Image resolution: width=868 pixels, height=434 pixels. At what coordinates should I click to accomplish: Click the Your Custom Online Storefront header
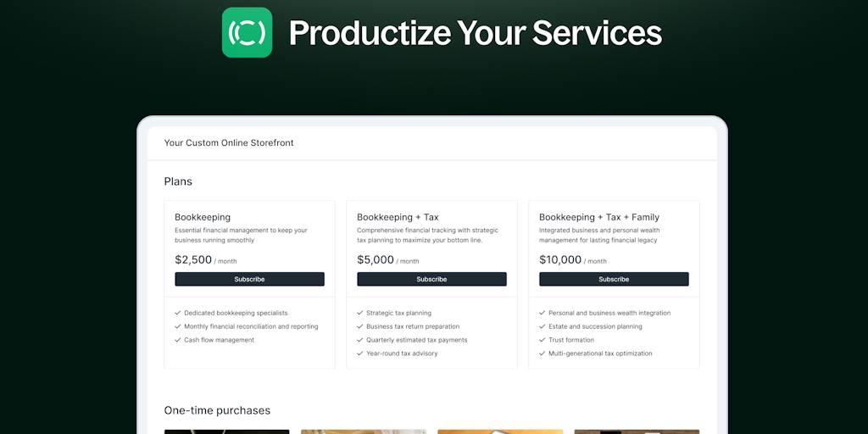229,143
